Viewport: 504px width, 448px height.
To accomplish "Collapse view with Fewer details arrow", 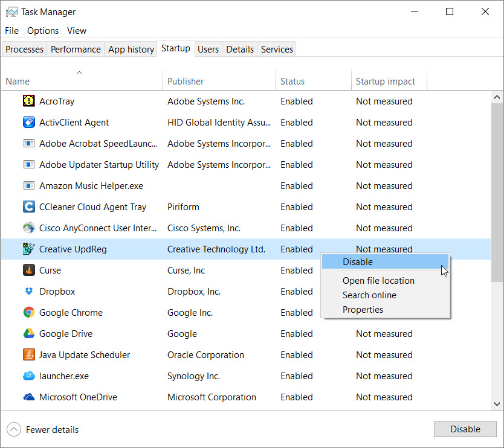I will pyautogui.click(x=14, y=429).
